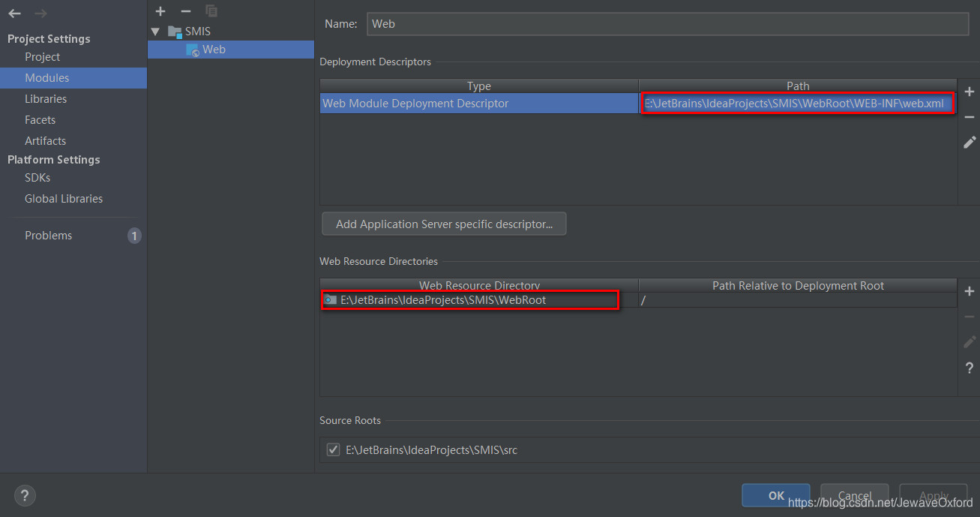Toggle the SMIS\src source root checkbox
980x517 pixels.
click(x=334, y=450)
